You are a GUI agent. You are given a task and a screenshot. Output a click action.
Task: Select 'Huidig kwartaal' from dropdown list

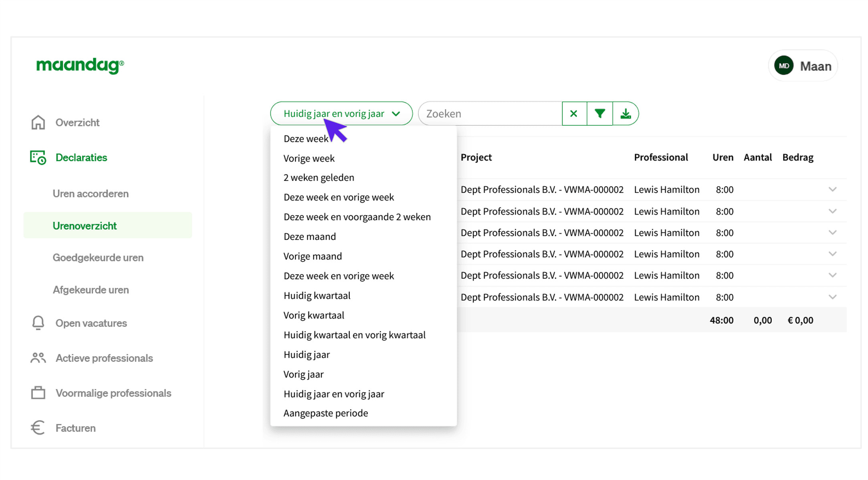point(317,295)
